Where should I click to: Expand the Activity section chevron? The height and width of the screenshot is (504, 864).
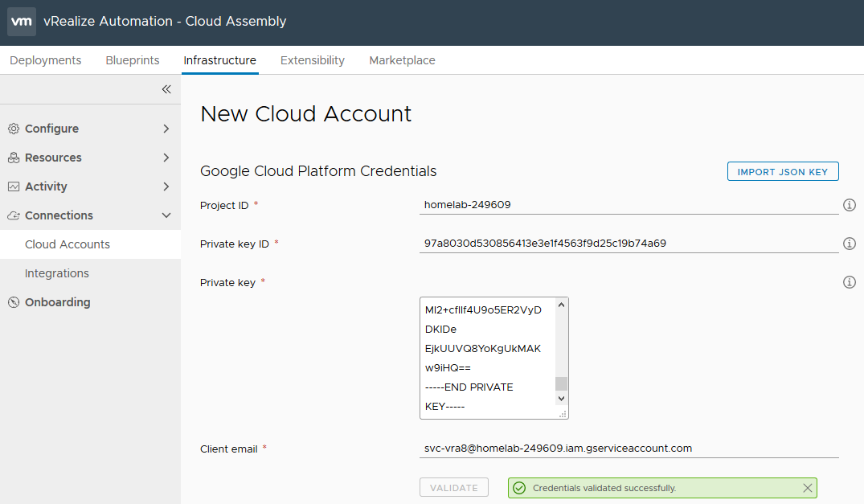166,186
